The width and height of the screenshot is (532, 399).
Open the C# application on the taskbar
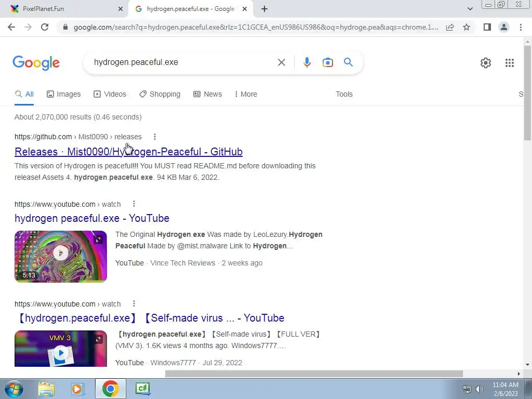click(x=142, y=389)
